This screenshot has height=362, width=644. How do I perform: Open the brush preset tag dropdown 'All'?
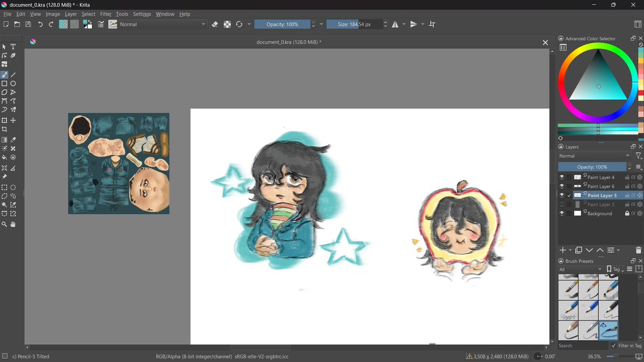(x=581, y=269)
